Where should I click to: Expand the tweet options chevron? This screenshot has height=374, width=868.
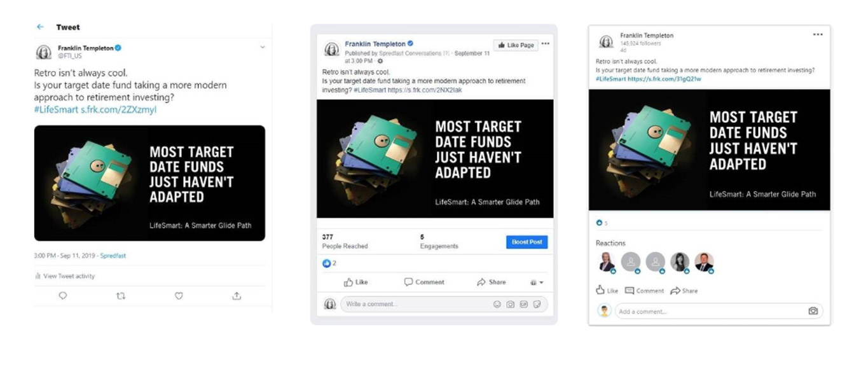(x=262, y=47)
